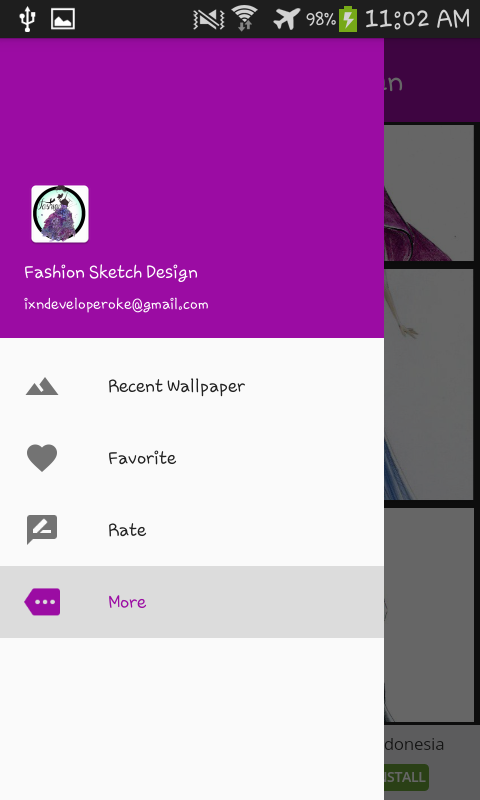Tap the Fashion Sketch Design app logo
Image resolution: width=480 pixels, height=800 pixels.
click(60, 214)
